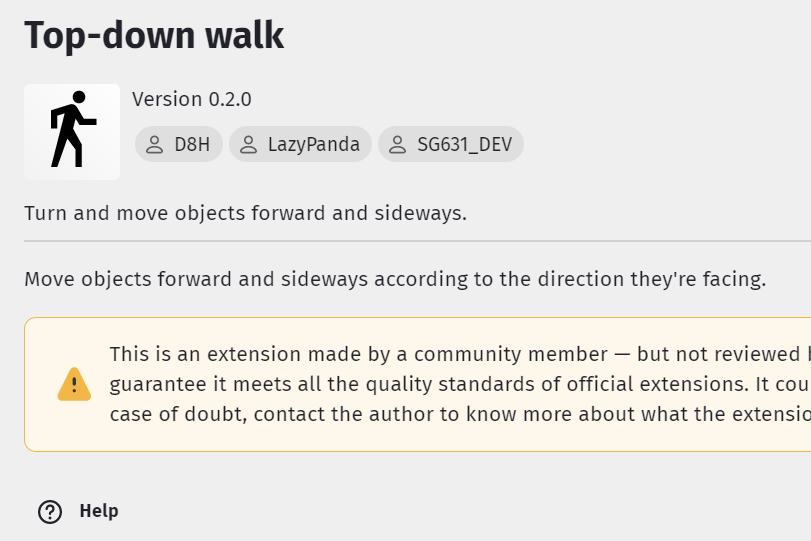Click the long description about facing direction
Image resolution: width=811 pixels, height=541 pixels.
(395, 279)
